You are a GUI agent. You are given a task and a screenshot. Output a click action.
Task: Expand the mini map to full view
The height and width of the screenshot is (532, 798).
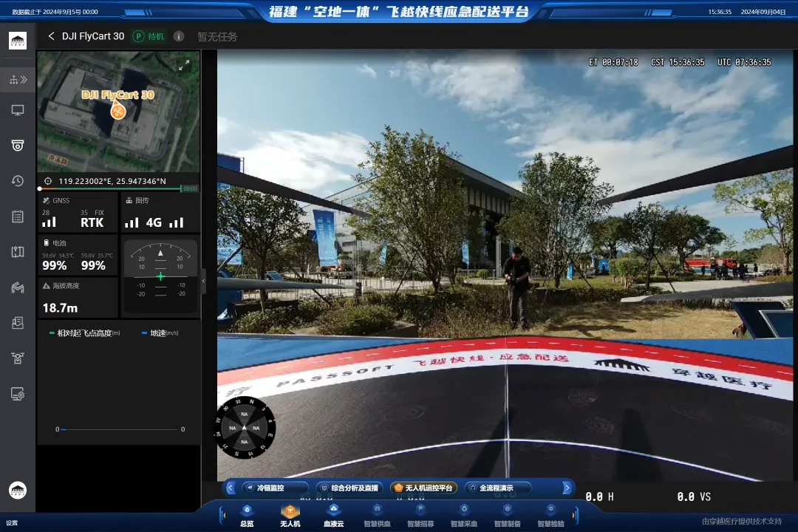coord(184,65)
